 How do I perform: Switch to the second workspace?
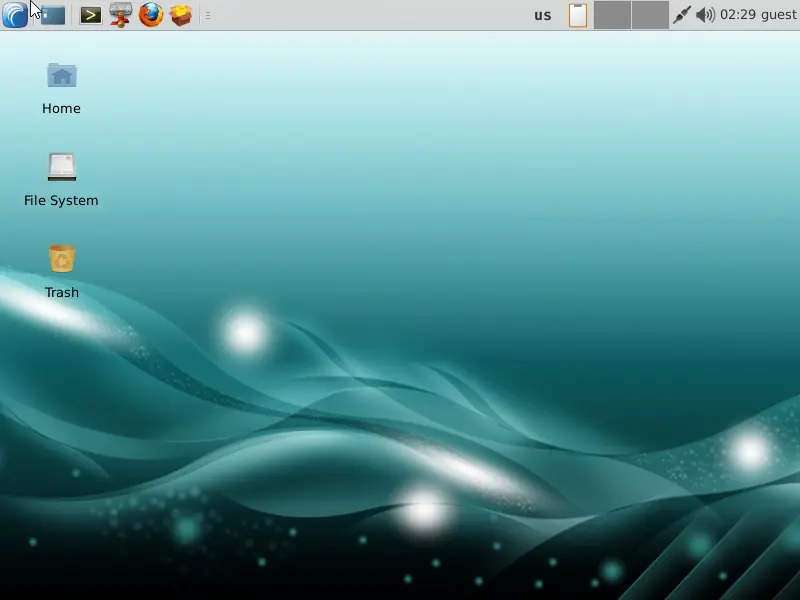coord(650,15)
